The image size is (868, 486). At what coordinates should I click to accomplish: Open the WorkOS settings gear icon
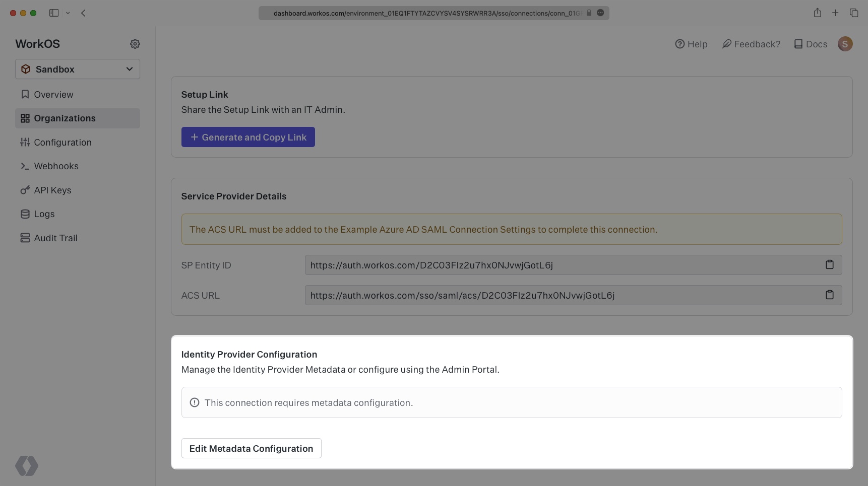tap(135, 44)
